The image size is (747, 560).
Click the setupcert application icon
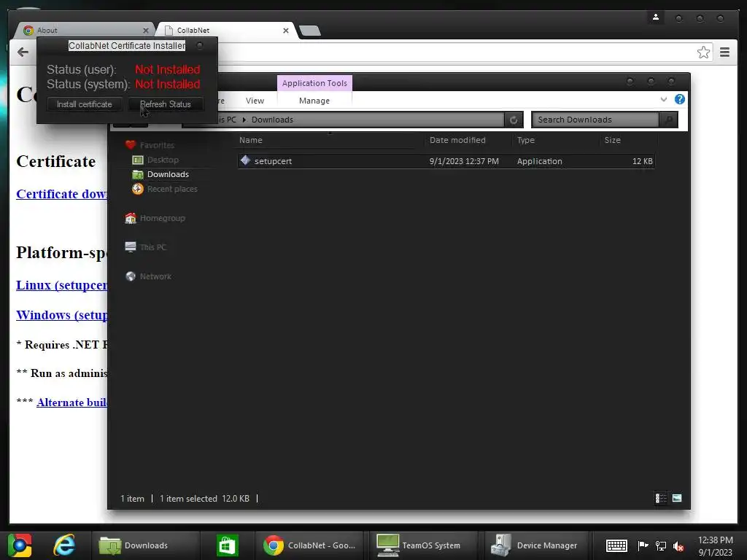(x=245, y=160)
